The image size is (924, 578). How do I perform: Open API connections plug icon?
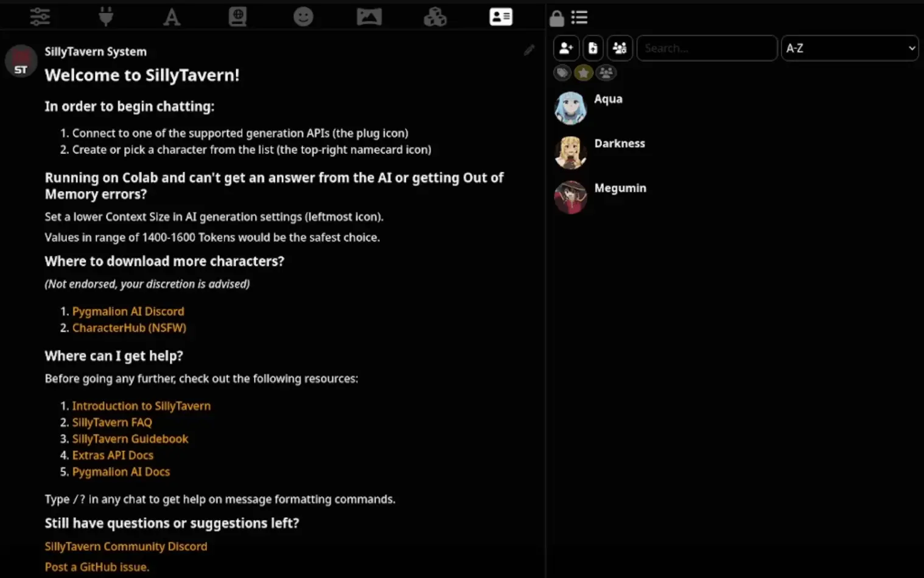coord(106,16)
